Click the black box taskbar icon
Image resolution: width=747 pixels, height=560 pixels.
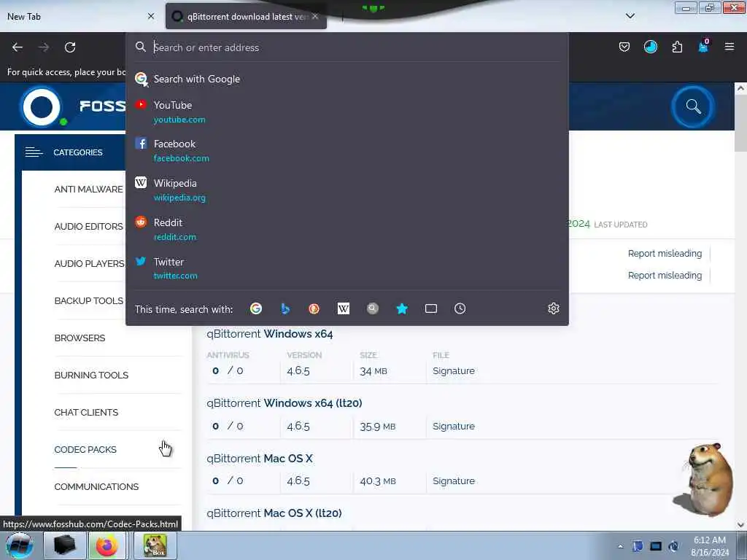coord(65,545)
